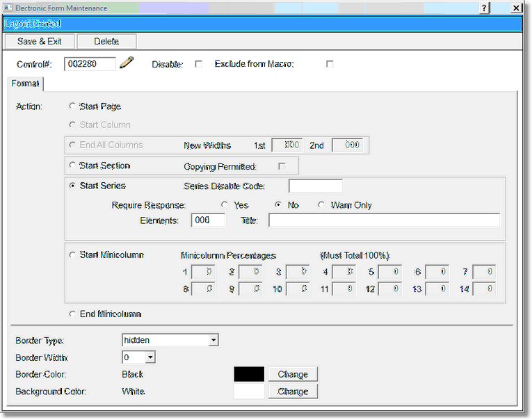Click the Series Disable Code field

pos(316,186)
